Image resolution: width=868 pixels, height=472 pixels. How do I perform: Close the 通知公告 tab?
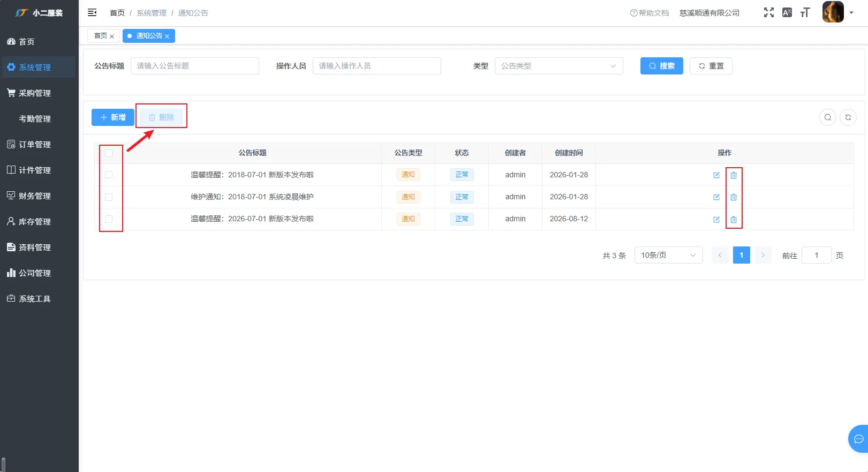pos(167,36)
